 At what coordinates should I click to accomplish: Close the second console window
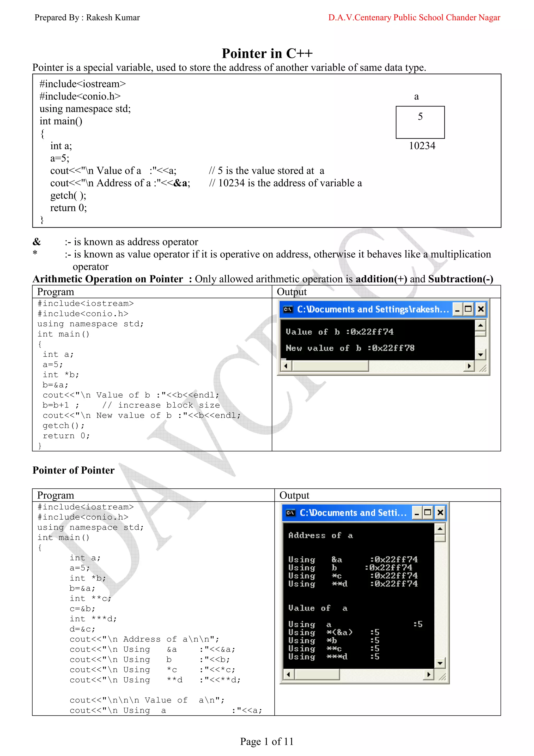(440, 513)
